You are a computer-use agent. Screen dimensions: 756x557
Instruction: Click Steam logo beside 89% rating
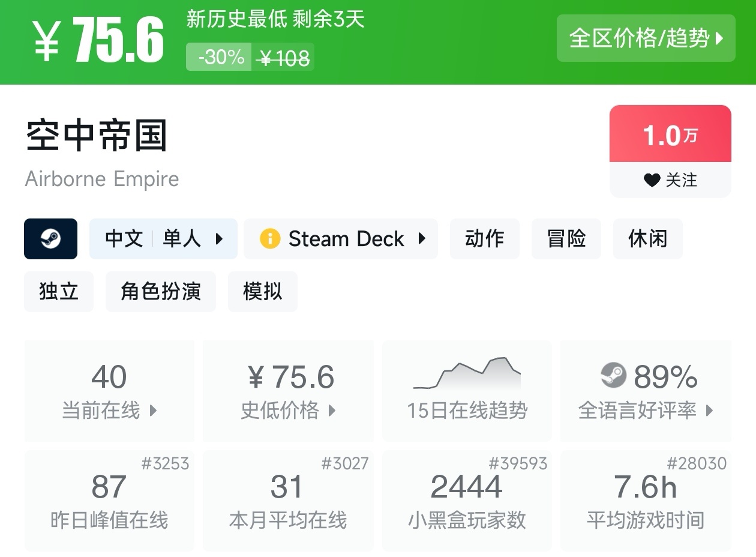613,376
